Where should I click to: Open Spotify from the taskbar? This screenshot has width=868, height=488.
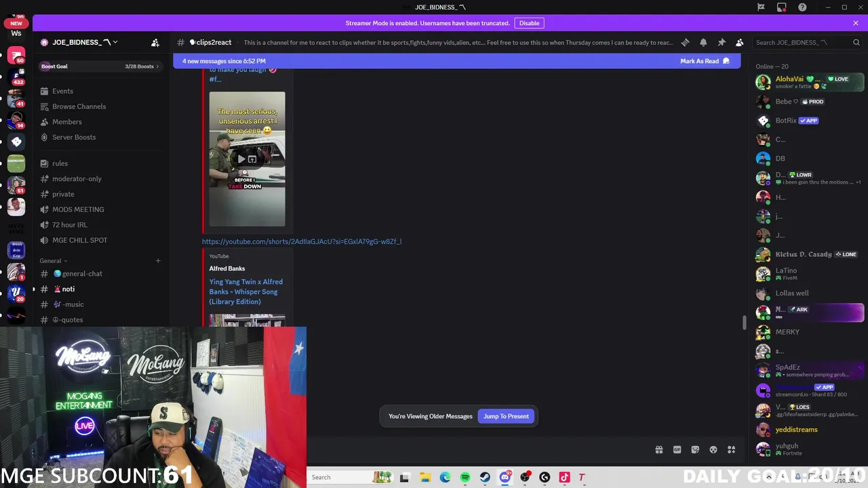tap(465, 477)
